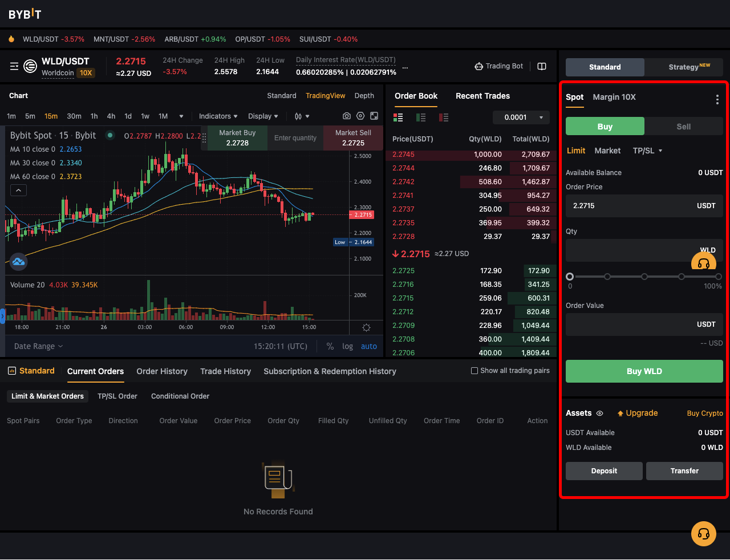
Task: Open the Date Range dropdown
Action: coord(39,346)
